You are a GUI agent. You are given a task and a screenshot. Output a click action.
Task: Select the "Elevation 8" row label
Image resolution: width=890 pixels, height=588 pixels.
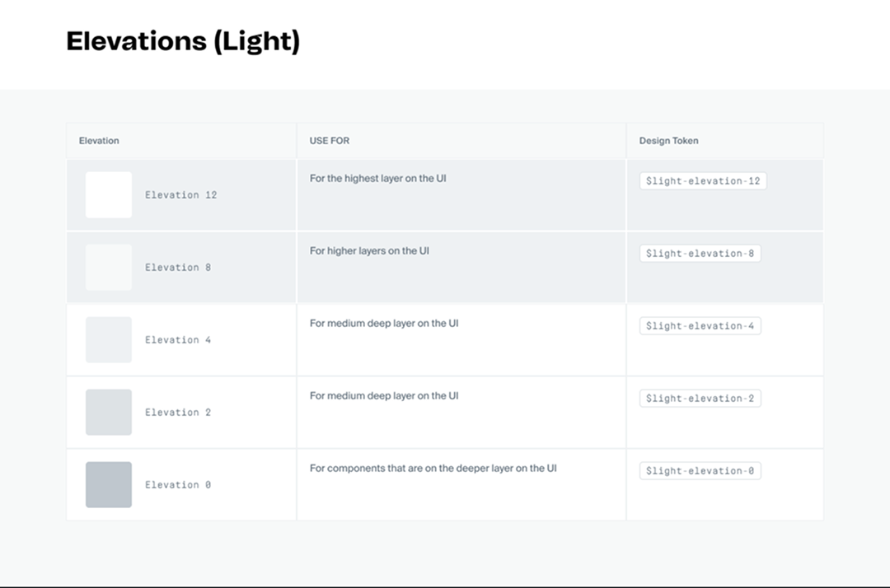click(x=178, y=268)
